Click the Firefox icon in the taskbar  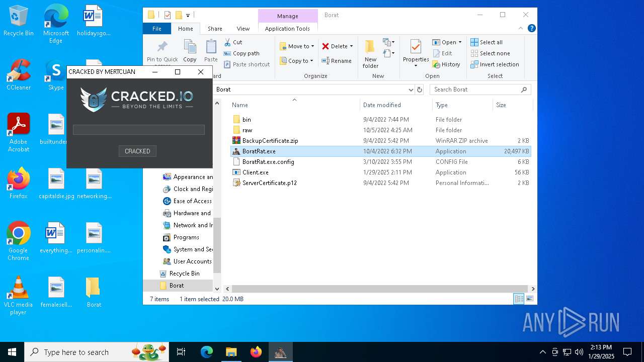click(256, 352)
